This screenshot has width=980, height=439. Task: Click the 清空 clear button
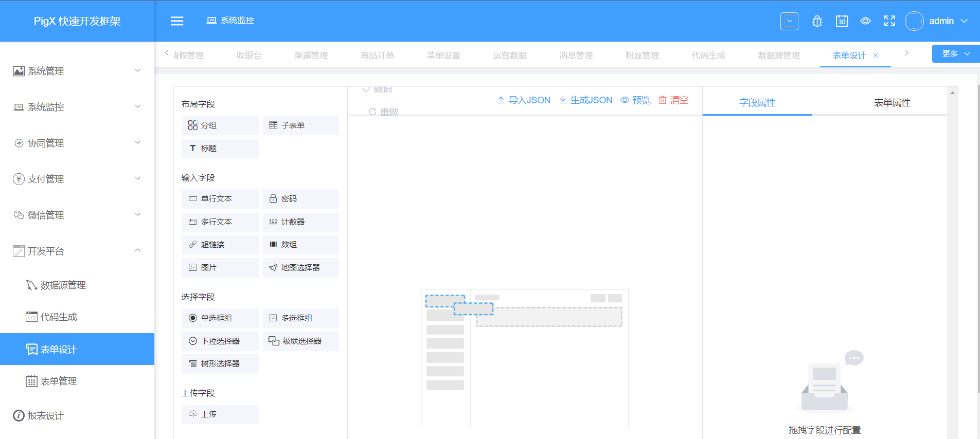pos(673,100)
